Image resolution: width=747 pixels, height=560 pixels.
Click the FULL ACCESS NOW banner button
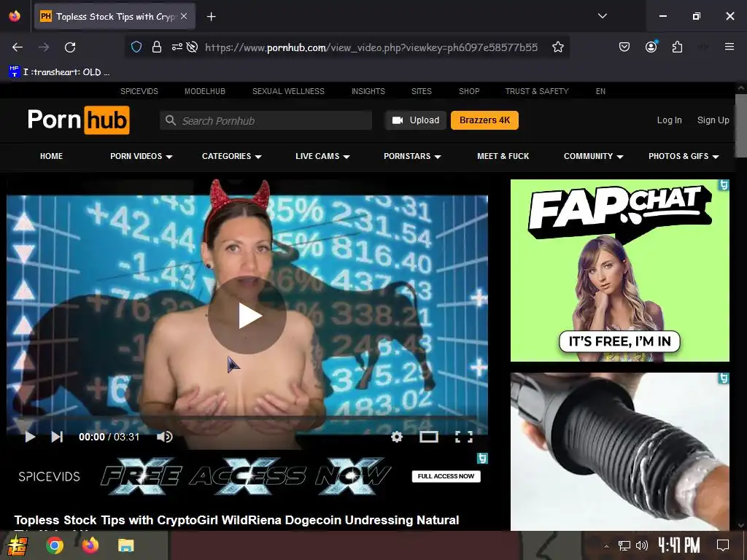tap(446, 476)
